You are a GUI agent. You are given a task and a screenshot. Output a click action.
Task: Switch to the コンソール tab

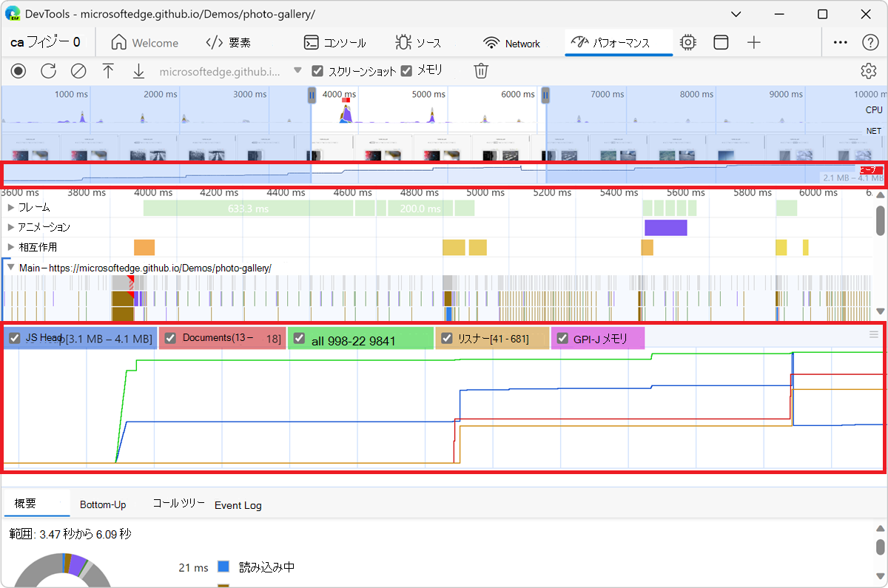(x=335, y=43)
